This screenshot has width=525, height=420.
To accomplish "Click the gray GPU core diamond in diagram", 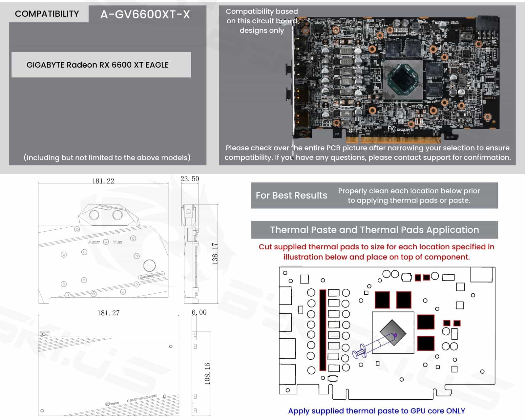I will coord(393,332).
